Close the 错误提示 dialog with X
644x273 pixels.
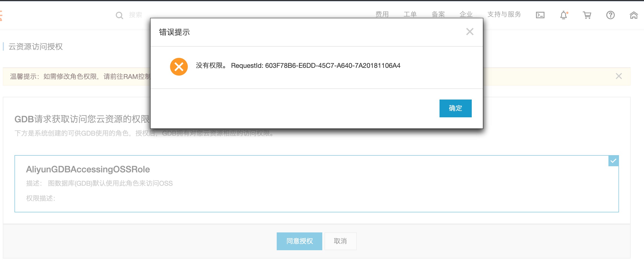tap(470, 32)
